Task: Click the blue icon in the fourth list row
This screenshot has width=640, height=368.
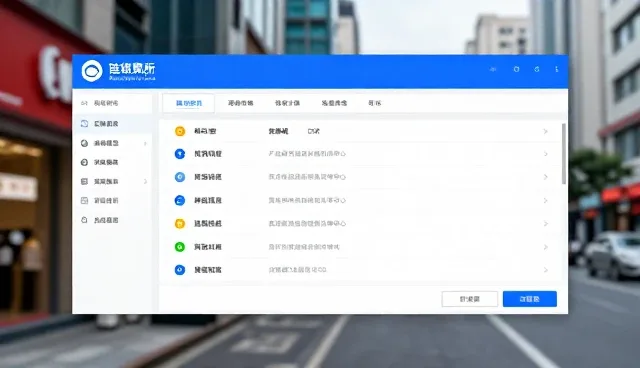Action: click(180, 200)
